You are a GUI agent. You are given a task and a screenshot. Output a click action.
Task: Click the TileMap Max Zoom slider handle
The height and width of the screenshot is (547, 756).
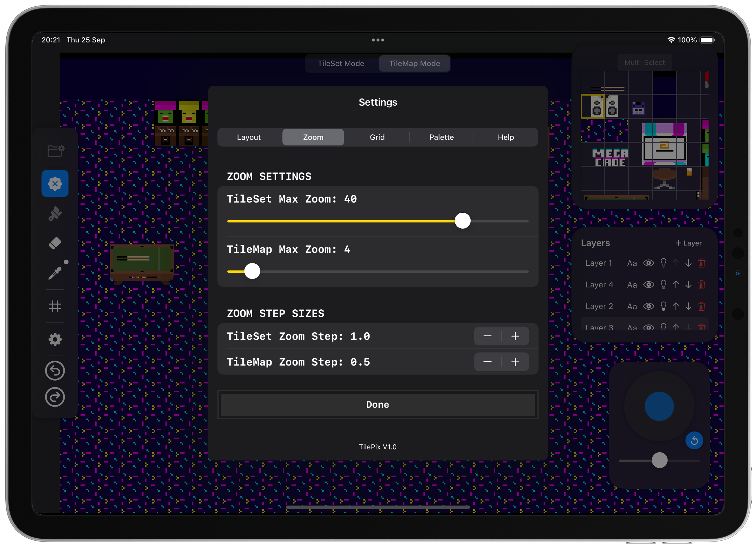[x=252, y=271]
